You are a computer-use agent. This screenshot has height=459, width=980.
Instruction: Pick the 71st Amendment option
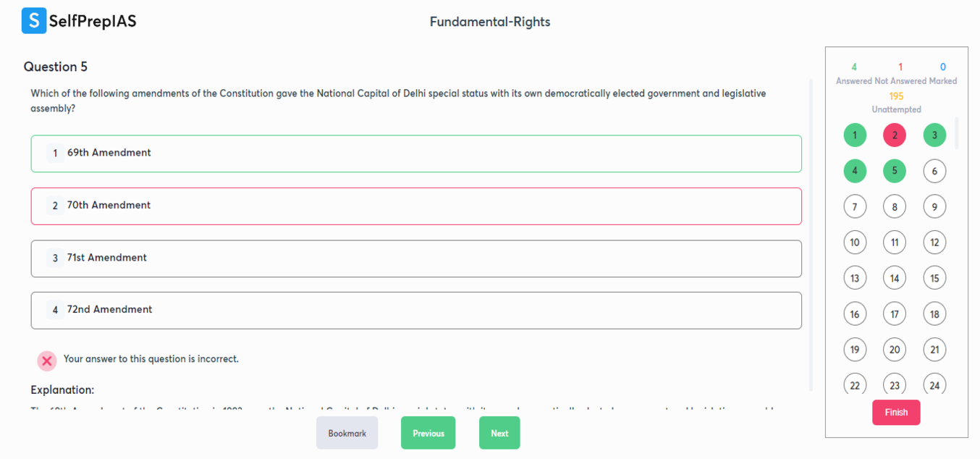point(416,258)
